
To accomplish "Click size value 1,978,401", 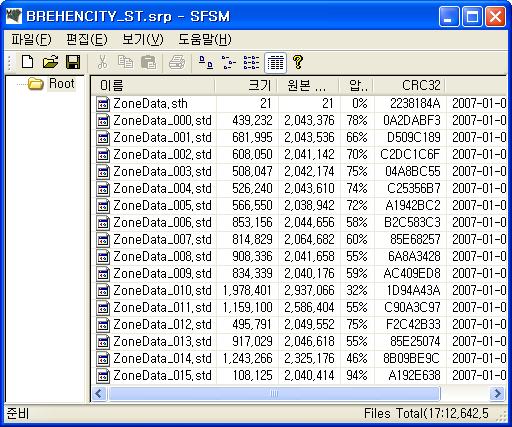I will [247, 291].
